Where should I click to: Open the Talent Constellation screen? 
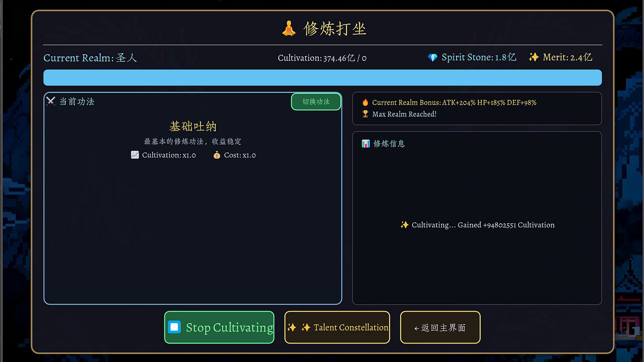click(337, 327)
